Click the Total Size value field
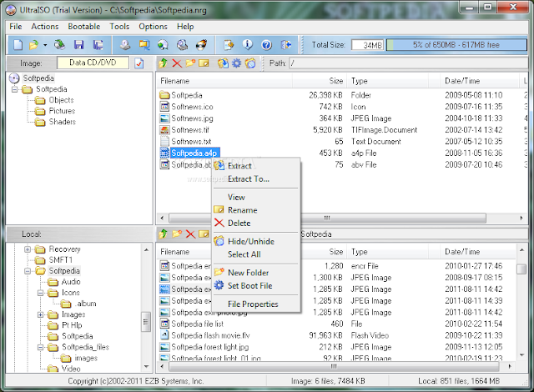This screenshot has width=534, height=392. pyautogui.click(x=367, y=45)
